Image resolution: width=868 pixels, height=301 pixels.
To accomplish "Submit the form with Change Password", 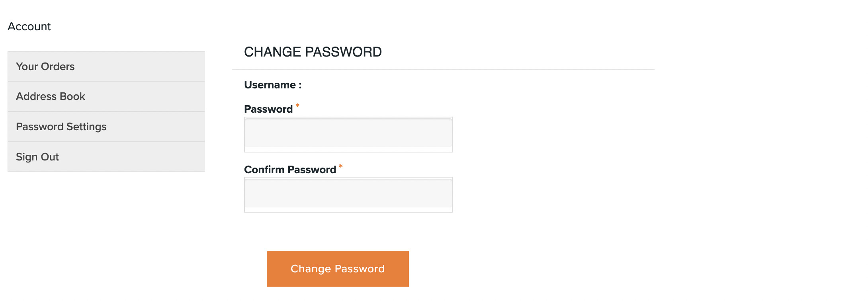I will click(338, 269).
